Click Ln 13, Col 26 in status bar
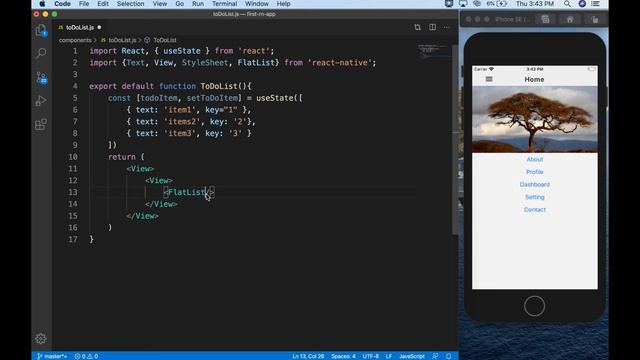The height and width of the screenshot is (360, 640). point(308,356)
